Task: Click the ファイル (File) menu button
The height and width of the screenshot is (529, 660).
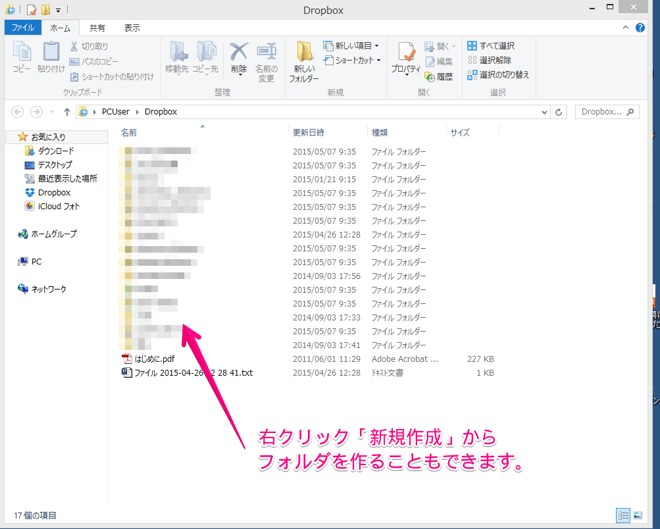Action: 22,28
